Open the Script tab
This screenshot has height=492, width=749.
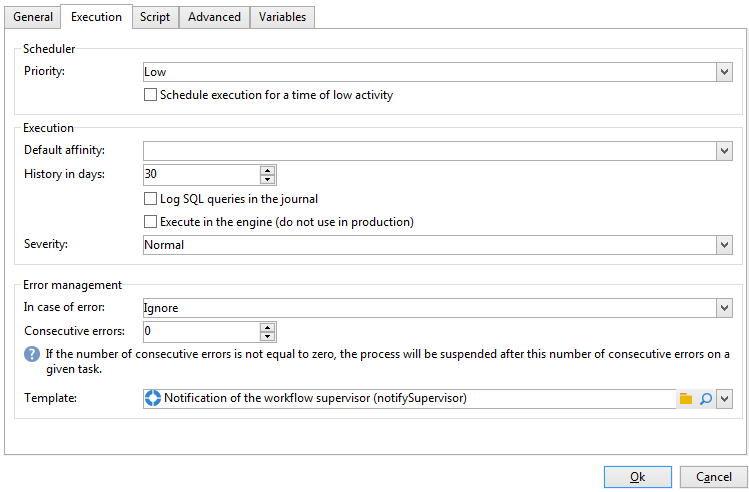coord(155,17)
